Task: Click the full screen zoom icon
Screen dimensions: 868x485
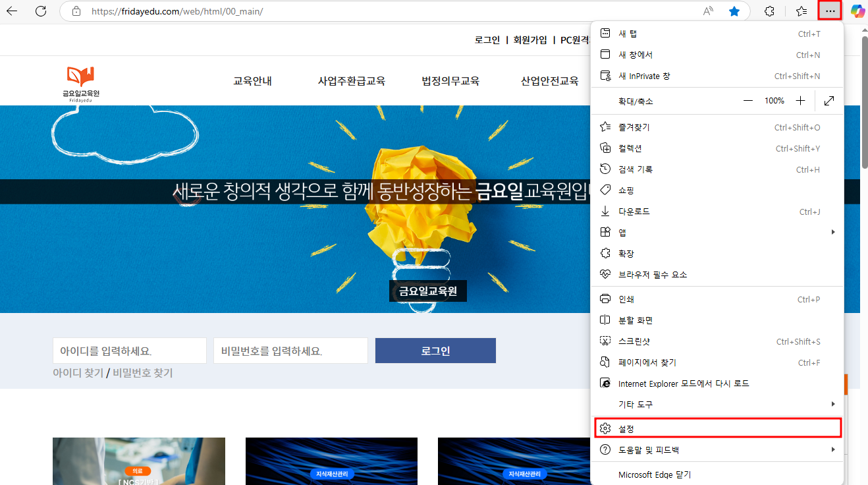Action: click(x=829, y=101)
